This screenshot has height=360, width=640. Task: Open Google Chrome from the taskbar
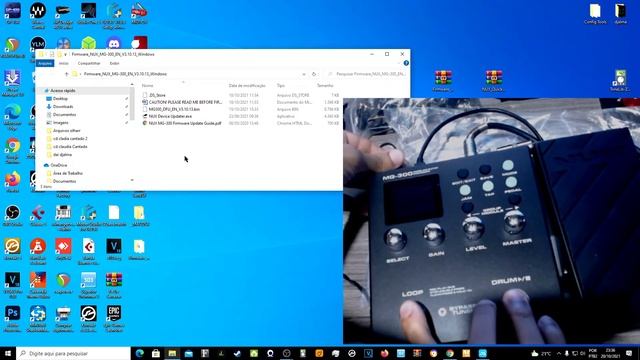click(449, 353)
